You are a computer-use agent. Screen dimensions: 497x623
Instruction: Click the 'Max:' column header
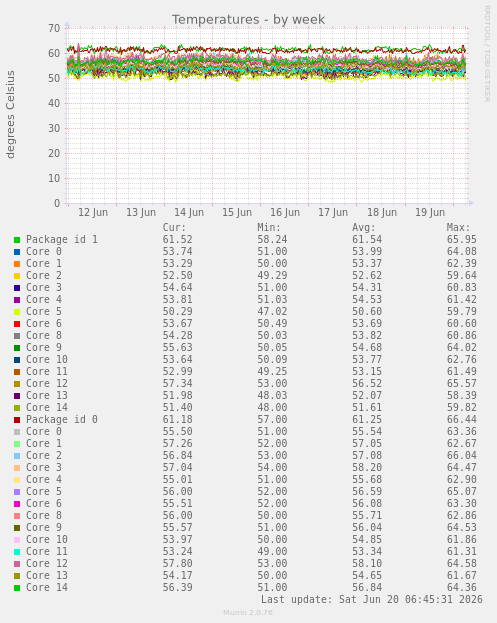tap(458, 228)
